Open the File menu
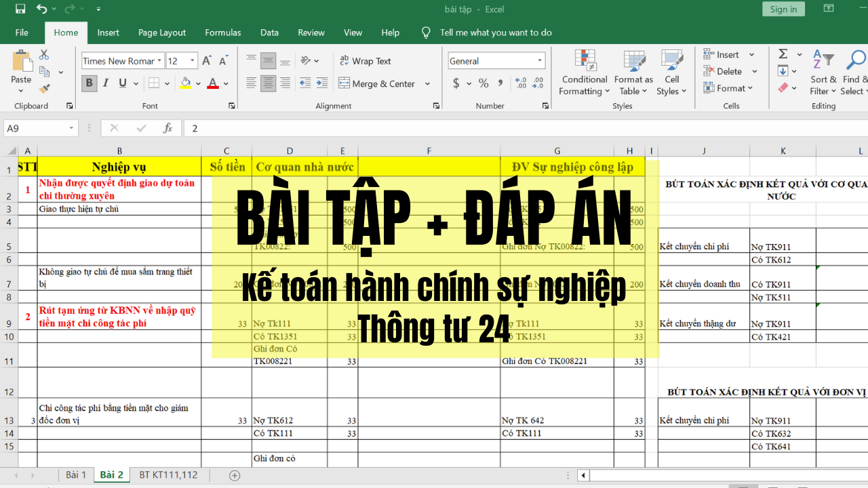The image size is (868, 488). pyautogui.click(x=22, y=33)
